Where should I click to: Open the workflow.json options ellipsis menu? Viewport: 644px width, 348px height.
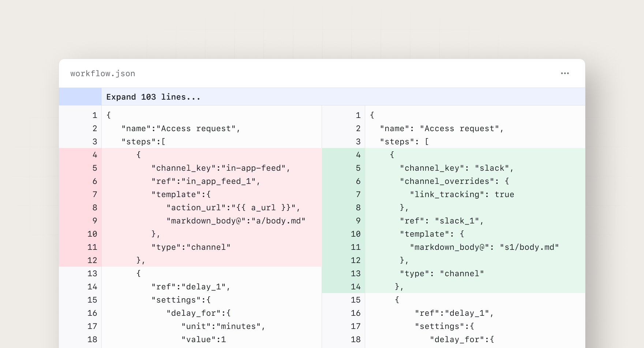click(x=565, y=73)
